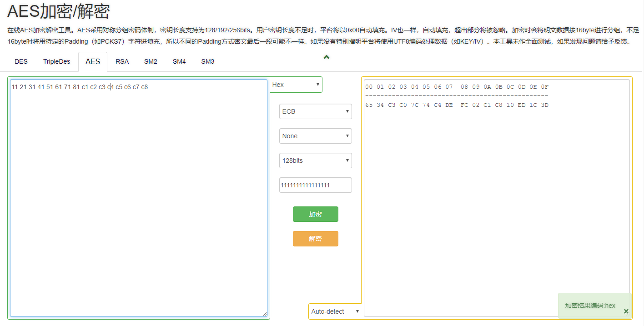
Task: Open the Auto-detect output dropdown
Action: pyautogui.click(x=335, y=311)
